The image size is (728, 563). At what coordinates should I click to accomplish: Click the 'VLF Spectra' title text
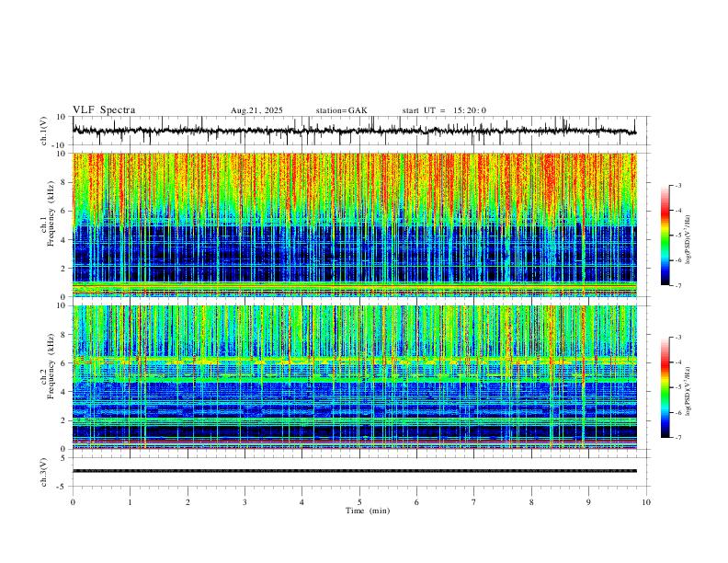(x=104, y=110)
